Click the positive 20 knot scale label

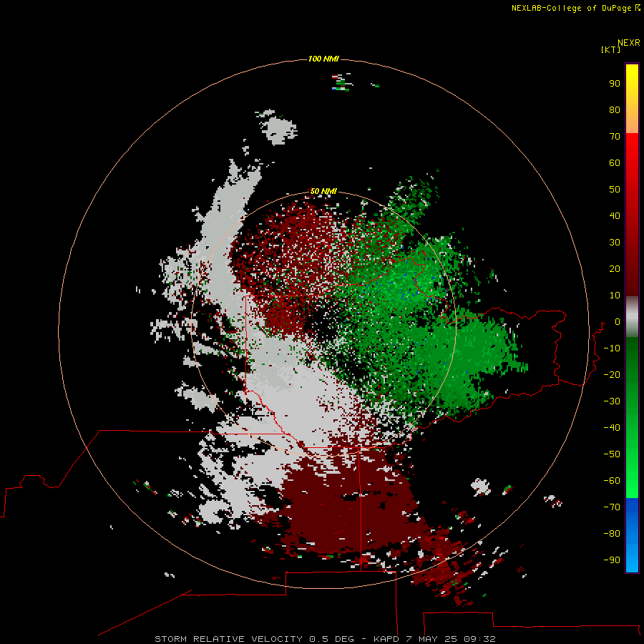pos(615,268)
